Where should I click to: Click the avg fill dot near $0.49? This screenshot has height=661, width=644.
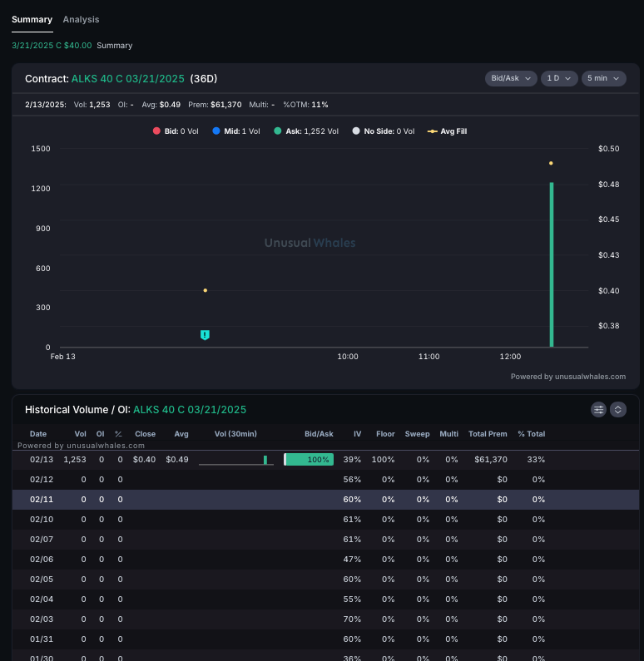[551, 163]
